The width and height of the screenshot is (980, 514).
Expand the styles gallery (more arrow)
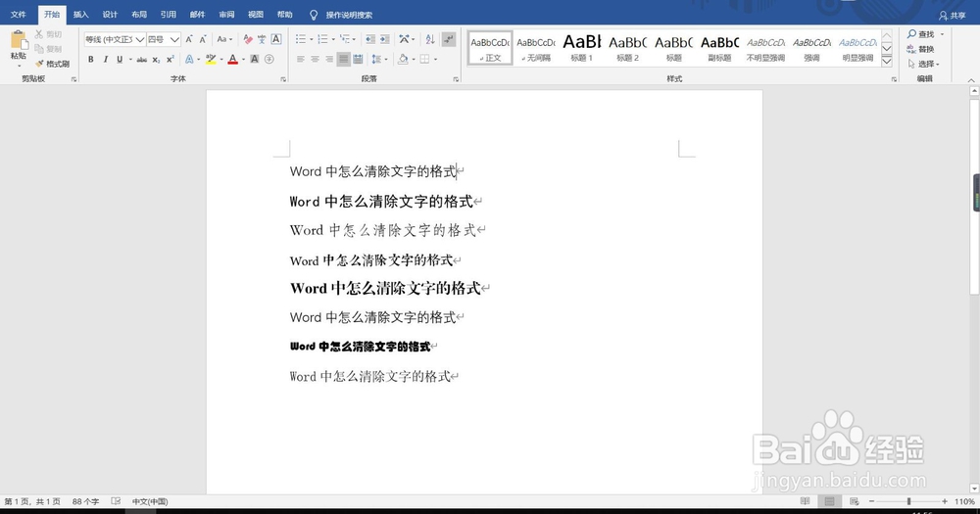click(887, 62)
